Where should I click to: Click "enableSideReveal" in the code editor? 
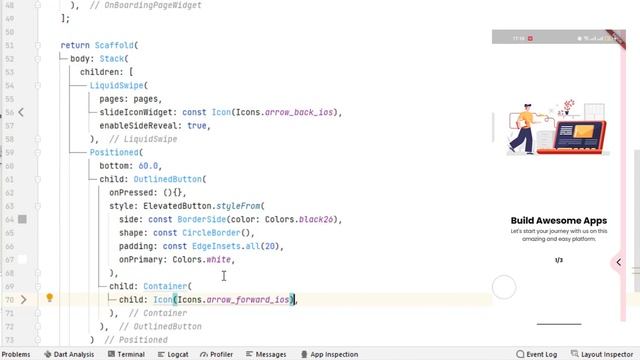(138, 126)
